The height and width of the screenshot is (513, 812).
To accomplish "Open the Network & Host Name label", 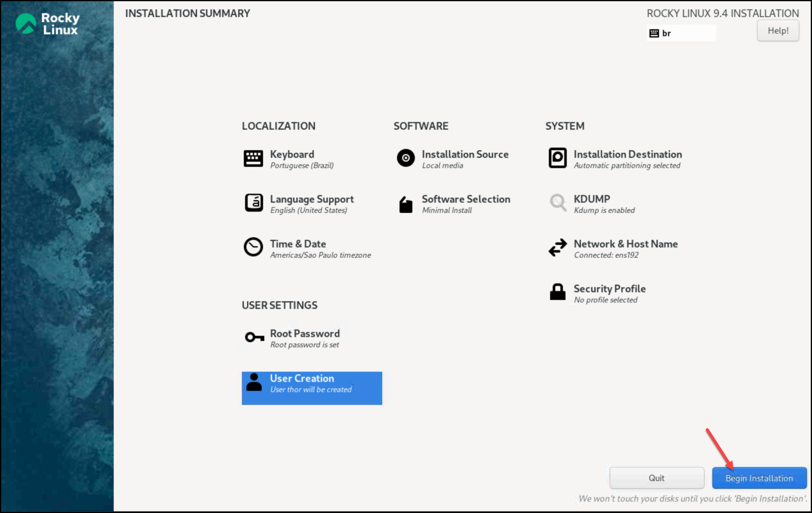I will click(625, 244).
